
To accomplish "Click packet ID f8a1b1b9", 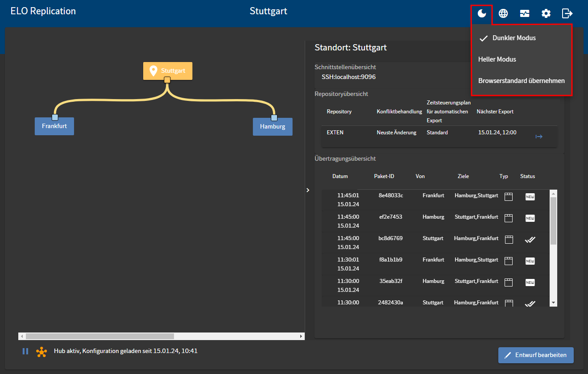I will point(390,260).
